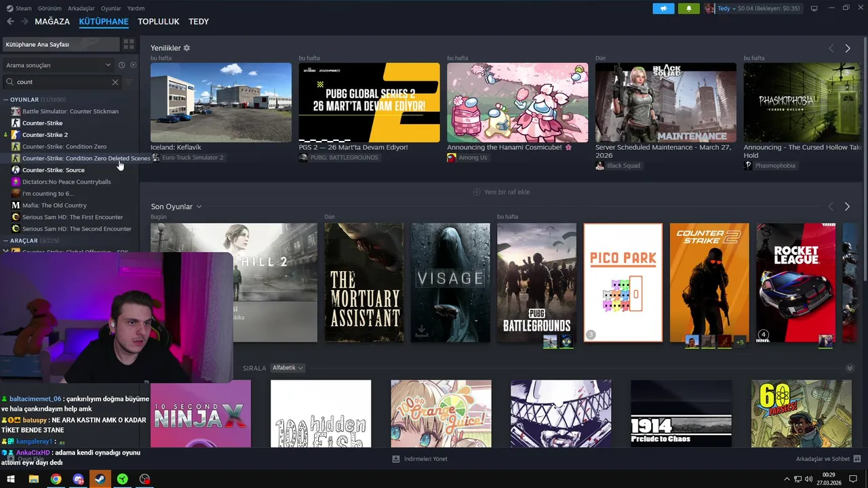Image resolution: width=868 pixels, height=488 pixels.
Task: Open İndirmeleri Yönet downloads manager
Action: (420, 459)
